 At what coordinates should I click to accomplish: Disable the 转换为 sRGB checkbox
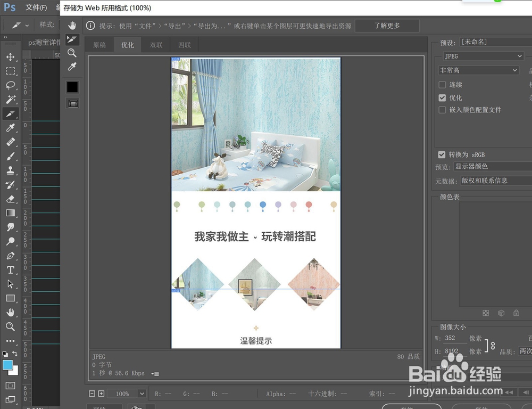point(442,154)
